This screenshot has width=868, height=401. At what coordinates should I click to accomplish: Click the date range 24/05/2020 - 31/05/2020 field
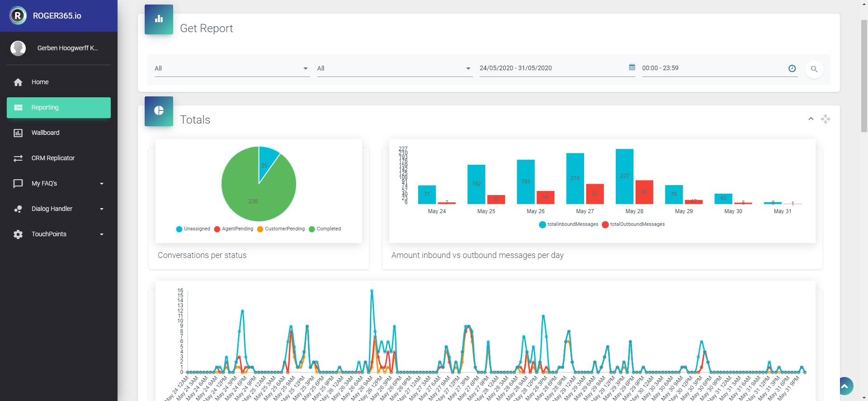coord(557,68)
